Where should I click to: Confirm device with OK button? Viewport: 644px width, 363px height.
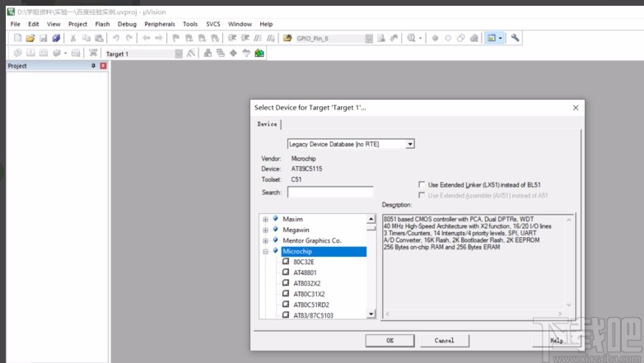coord(390,341)
